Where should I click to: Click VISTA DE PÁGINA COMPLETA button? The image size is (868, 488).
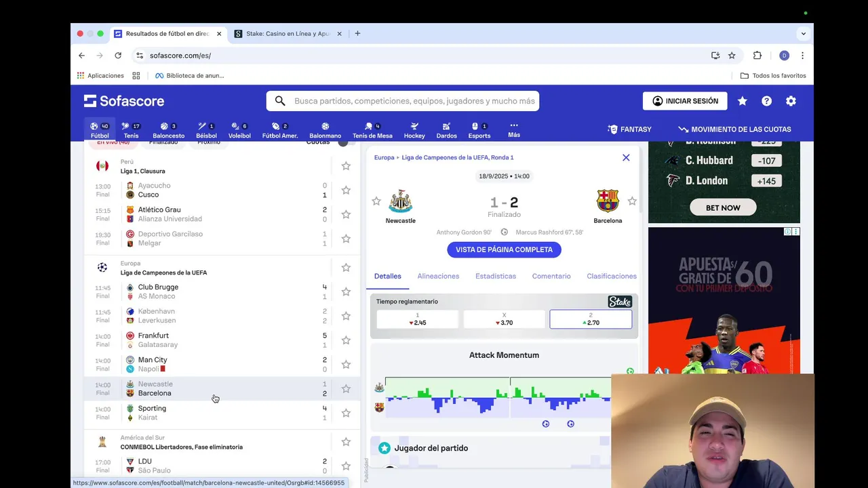[x=504, y=249]
